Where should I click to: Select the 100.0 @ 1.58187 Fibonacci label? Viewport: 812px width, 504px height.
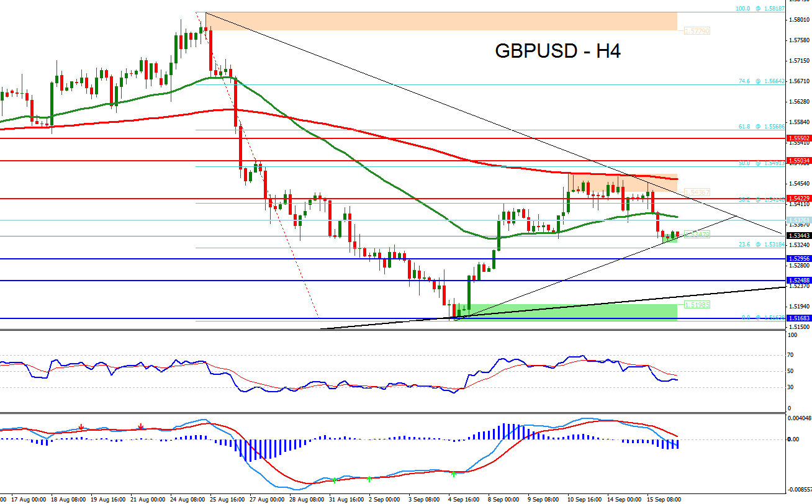[761, 8]
